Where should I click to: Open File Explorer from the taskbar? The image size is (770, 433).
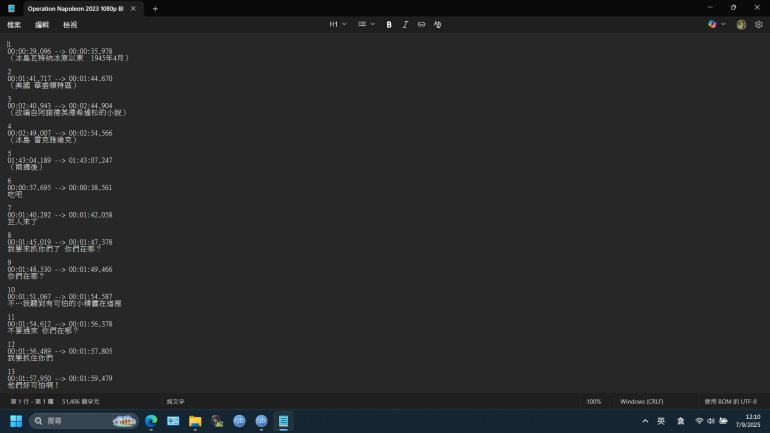coord(195,421)
